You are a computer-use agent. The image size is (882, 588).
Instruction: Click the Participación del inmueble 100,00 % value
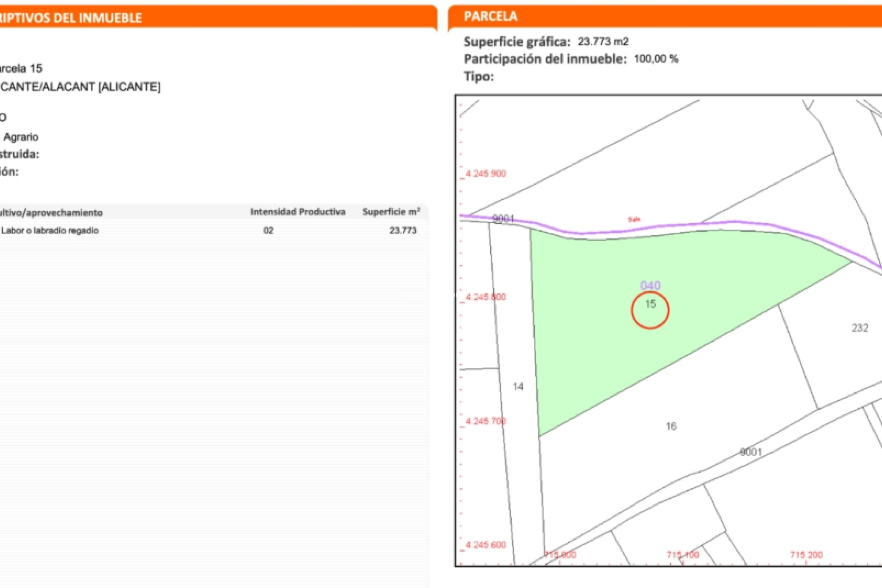tap(656, 59)
